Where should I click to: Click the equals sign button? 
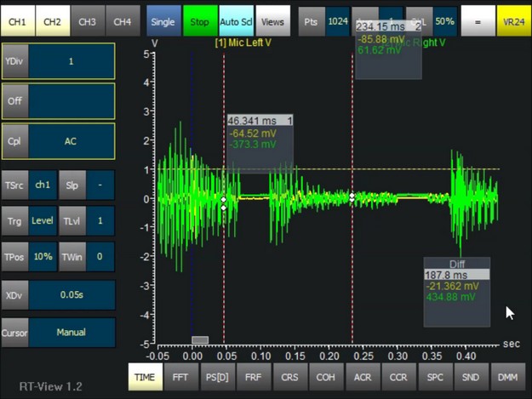click(478, 21)
